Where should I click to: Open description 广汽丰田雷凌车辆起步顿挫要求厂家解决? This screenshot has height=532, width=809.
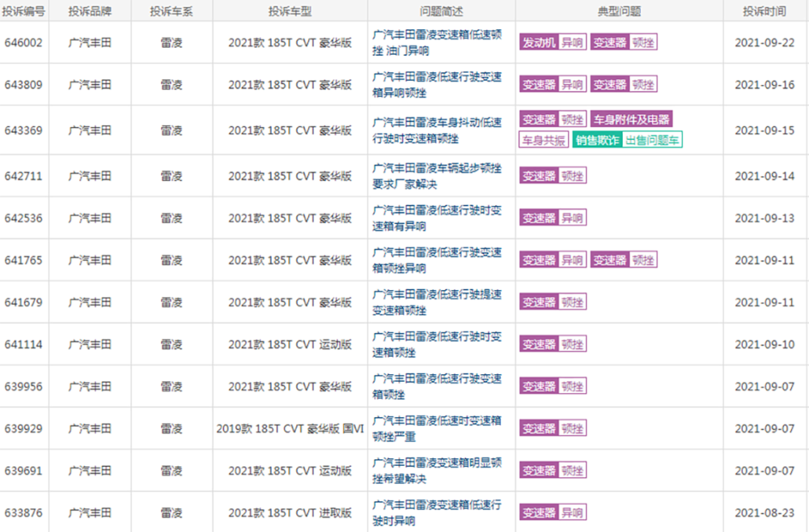tap(437, 176)
